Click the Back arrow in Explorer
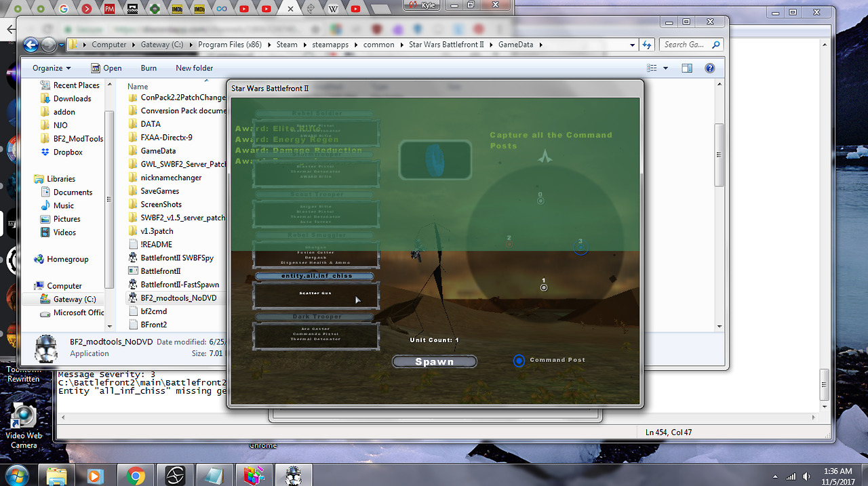The image size is (868, 486). [x=31, y=45]
